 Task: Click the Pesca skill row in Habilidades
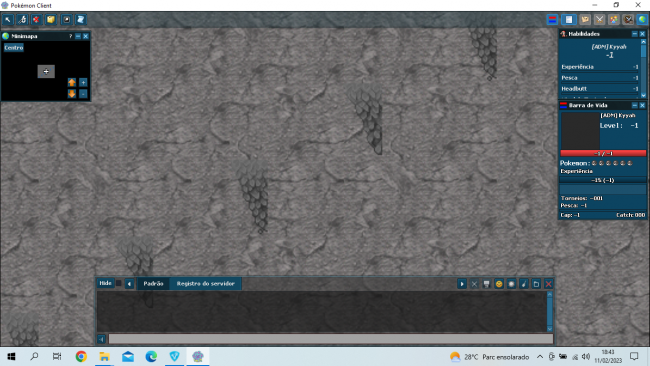pyautogui.click(x=599, y=78)
